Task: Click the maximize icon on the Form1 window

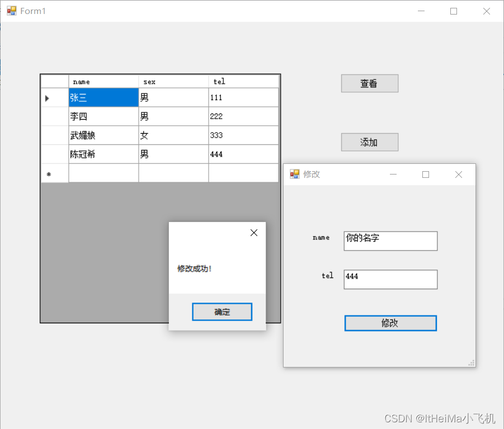Action: (453, 11)
